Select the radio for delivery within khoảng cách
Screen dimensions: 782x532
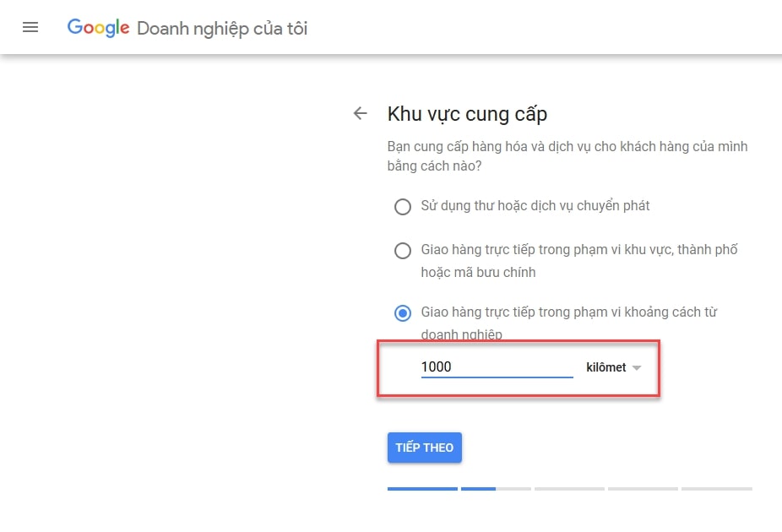click(x=403, y=313)
